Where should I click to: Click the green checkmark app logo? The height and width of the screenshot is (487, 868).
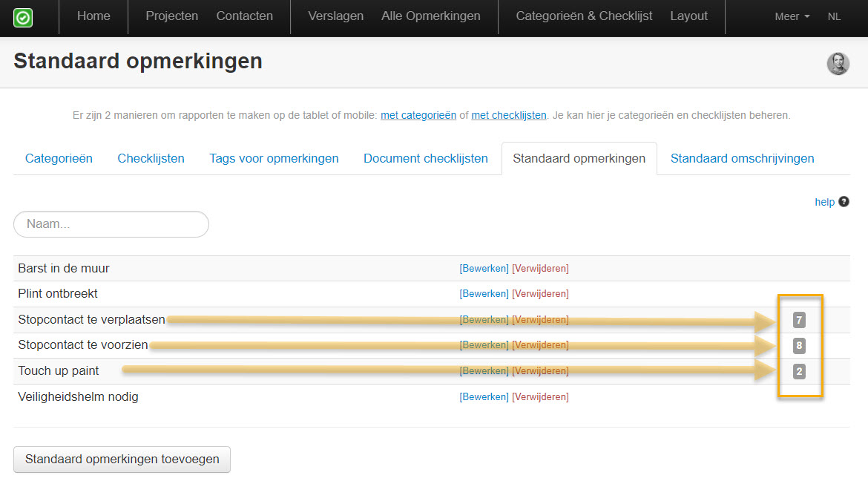(x=23, y=18)
